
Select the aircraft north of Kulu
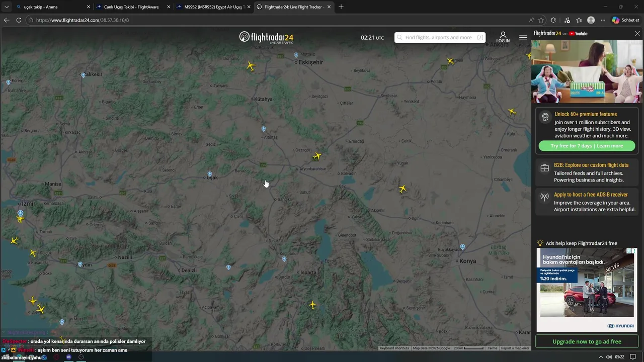pyautogui.click(x=512, y=112)
